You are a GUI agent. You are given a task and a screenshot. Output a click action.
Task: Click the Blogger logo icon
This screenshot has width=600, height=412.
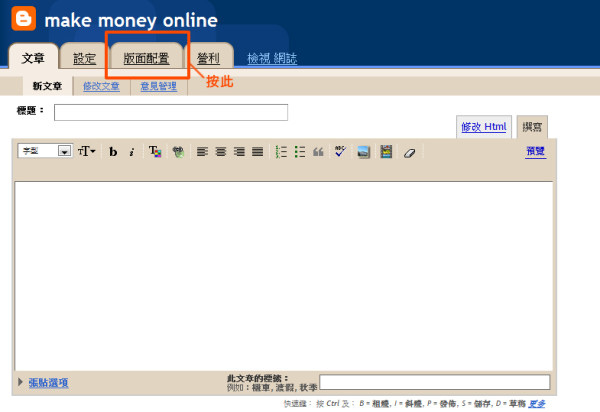tap(24, 18)
